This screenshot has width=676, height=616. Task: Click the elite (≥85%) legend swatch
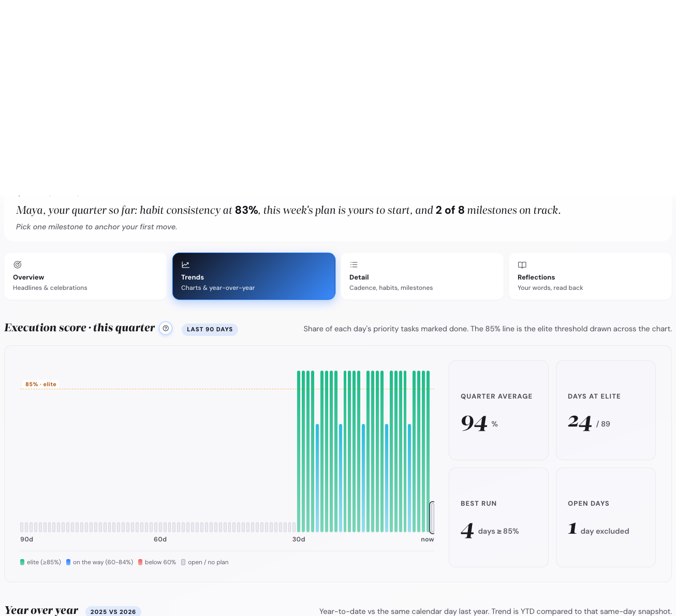coord(22,562)
